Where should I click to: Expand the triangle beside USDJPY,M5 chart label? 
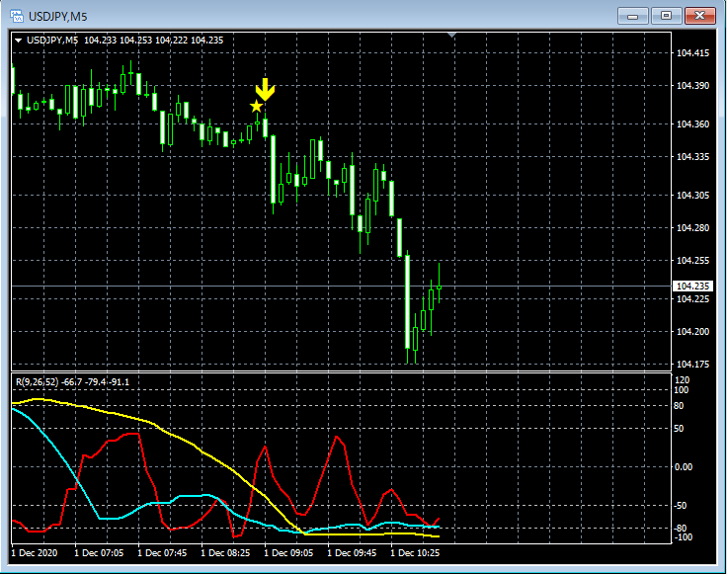(x=20, y=41)
